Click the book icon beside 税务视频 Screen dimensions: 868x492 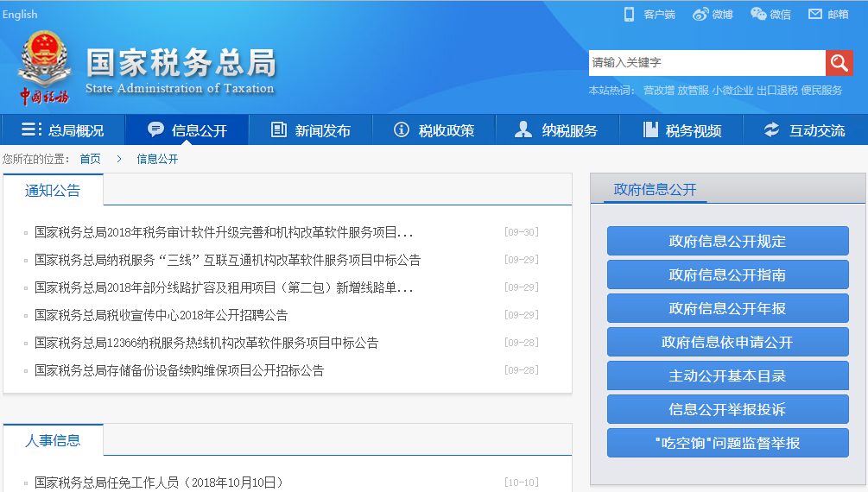(x=650, y=129)
